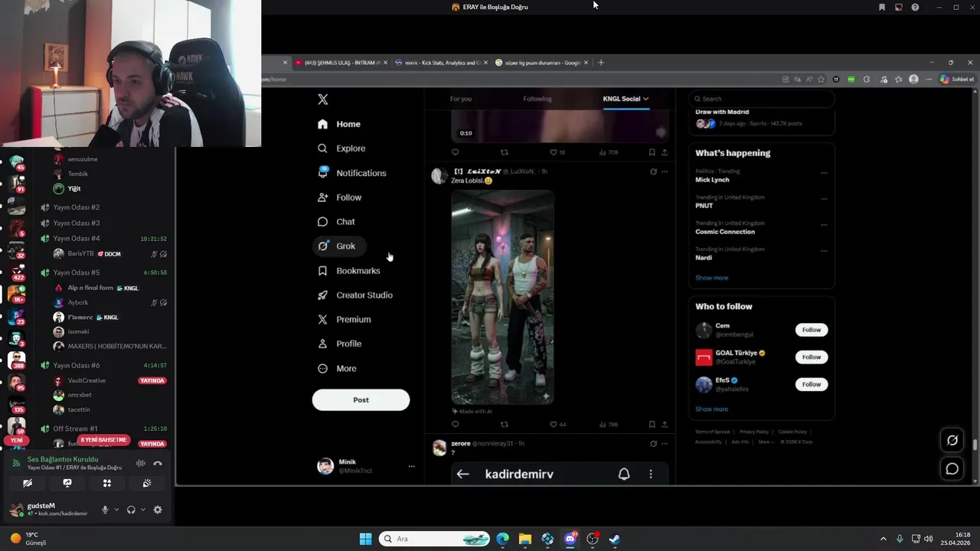Open floating chat bubble at right edge
The height and width of the screenshot is (551, 980).
click(952, 469)
